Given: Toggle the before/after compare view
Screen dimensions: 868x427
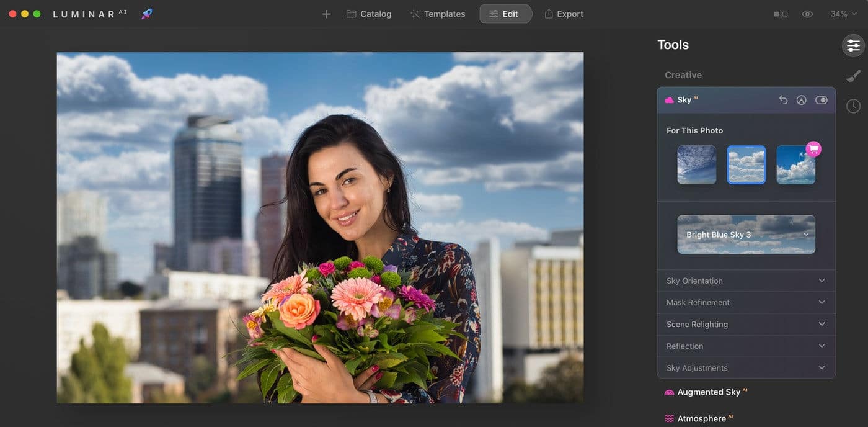Looking at the screenshot, I should pyautogui.click(x=781, y=14).
